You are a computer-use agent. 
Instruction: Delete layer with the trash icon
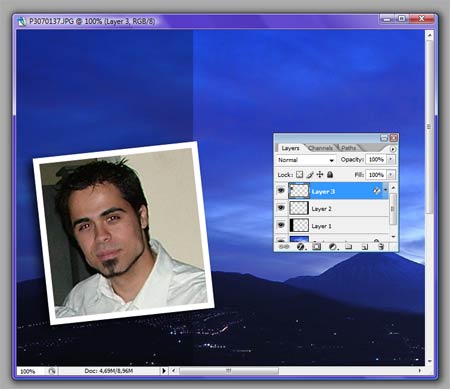[x=381, y=246]
